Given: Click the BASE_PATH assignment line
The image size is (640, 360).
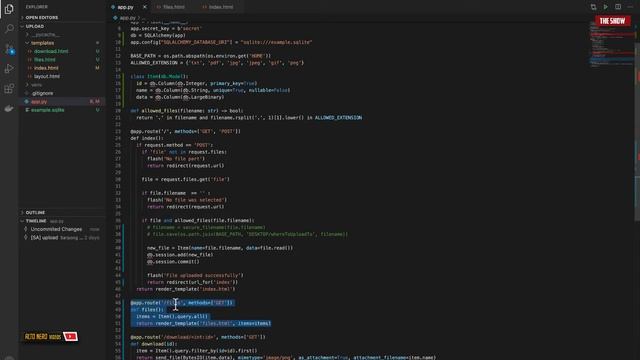Looking at the screenshot, I should coord(201,56).
